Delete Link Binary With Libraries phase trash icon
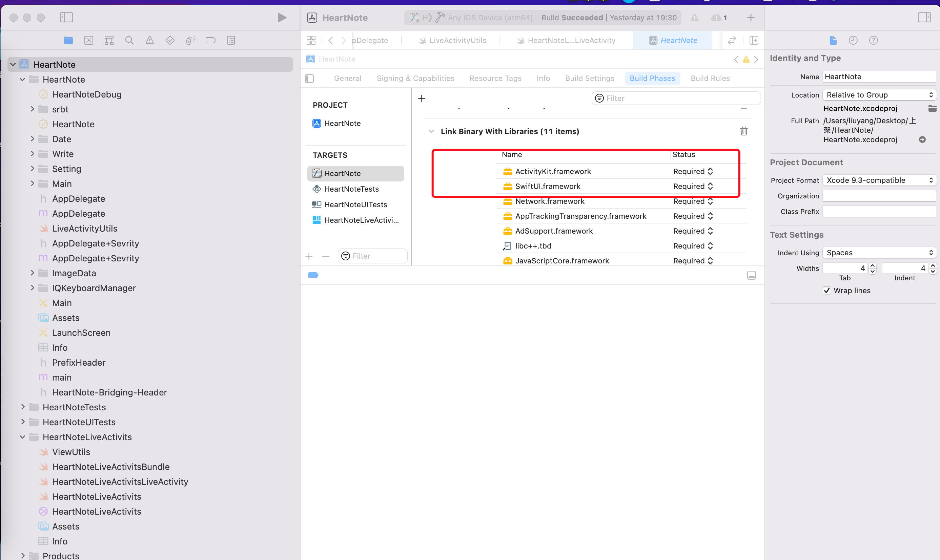Screen dimensions: 940x560 pyautogui.click(x=743, y=131)
